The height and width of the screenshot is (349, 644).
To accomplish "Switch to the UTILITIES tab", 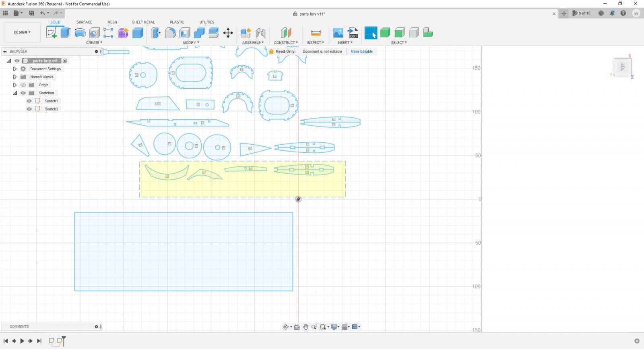I will pos(207,22).
